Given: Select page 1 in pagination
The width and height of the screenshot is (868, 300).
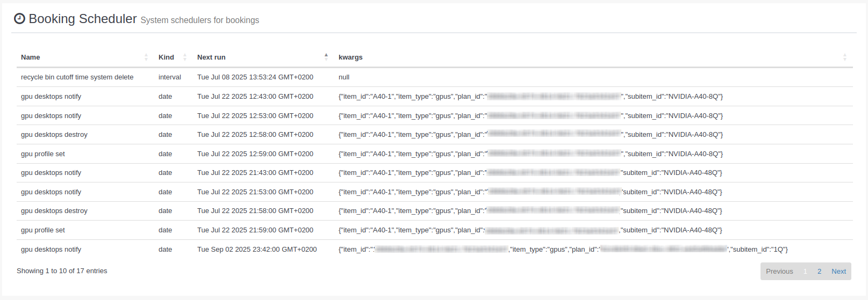Looking at the screenshot, I should [x=805, y=272].
